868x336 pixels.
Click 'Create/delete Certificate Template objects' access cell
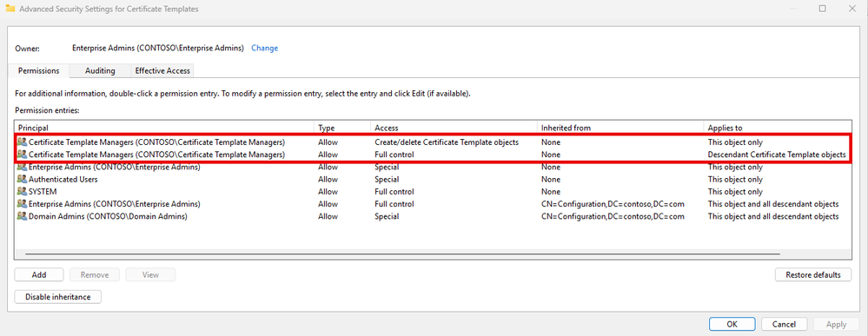[447, 142]
